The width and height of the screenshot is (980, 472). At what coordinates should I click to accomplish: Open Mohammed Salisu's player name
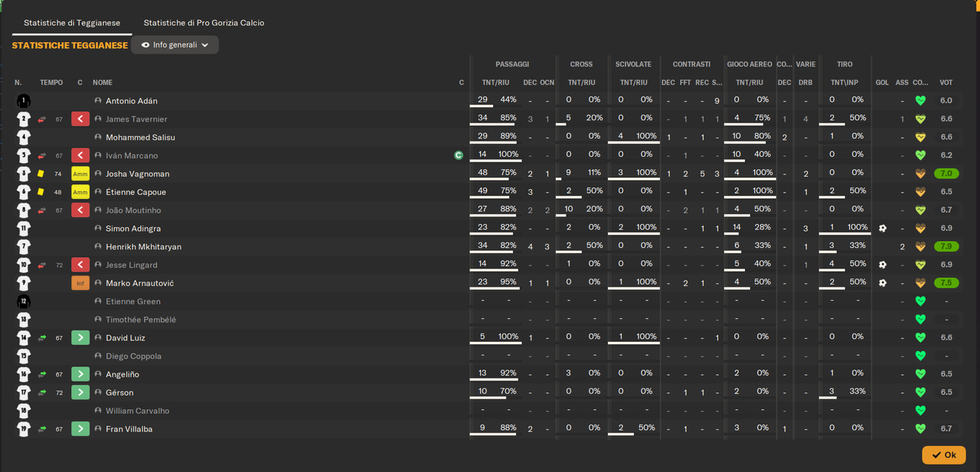140,137
